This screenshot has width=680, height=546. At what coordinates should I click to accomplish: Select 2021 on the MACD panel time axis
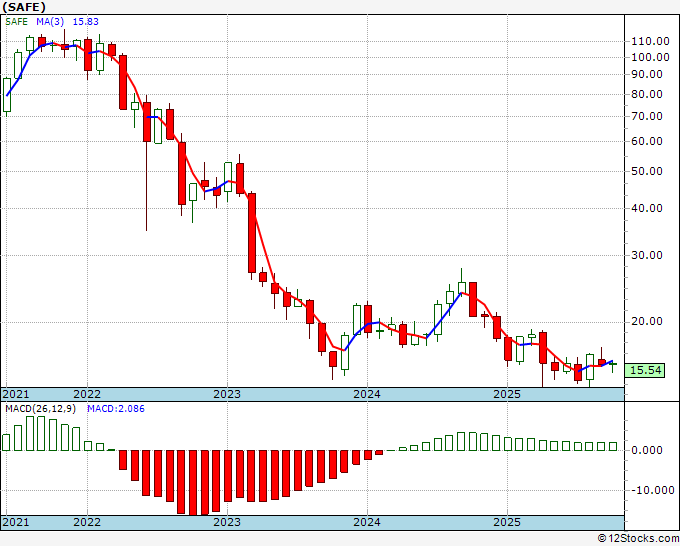pyautogui.click(x=16, y=522)
